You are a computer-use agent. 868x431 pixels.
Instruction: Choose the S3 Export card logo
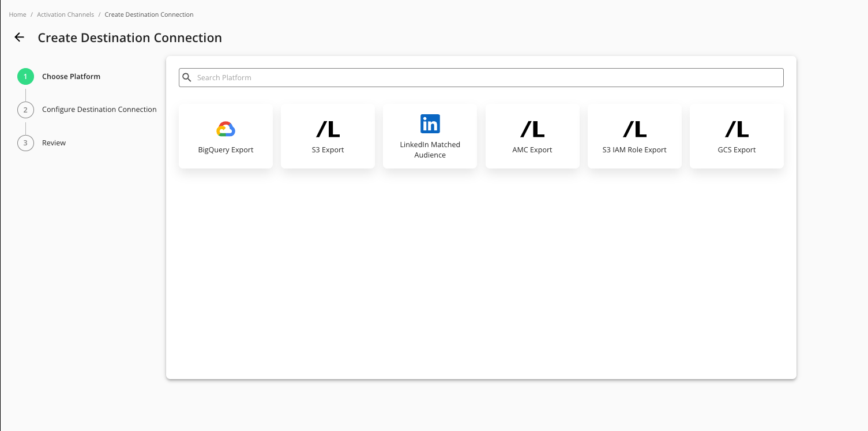pos(328,129)
